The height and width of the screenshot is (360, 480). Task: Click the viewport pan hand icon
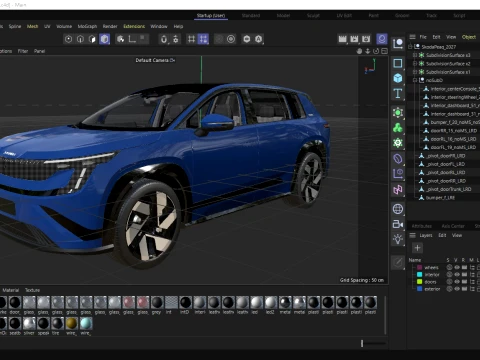pos(359,51)
